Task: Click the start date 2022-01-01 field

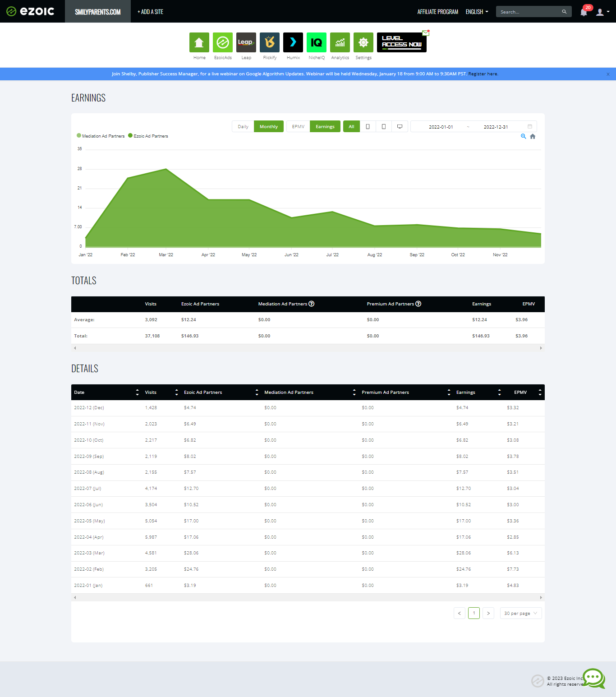Action: [x=441, y=127]
